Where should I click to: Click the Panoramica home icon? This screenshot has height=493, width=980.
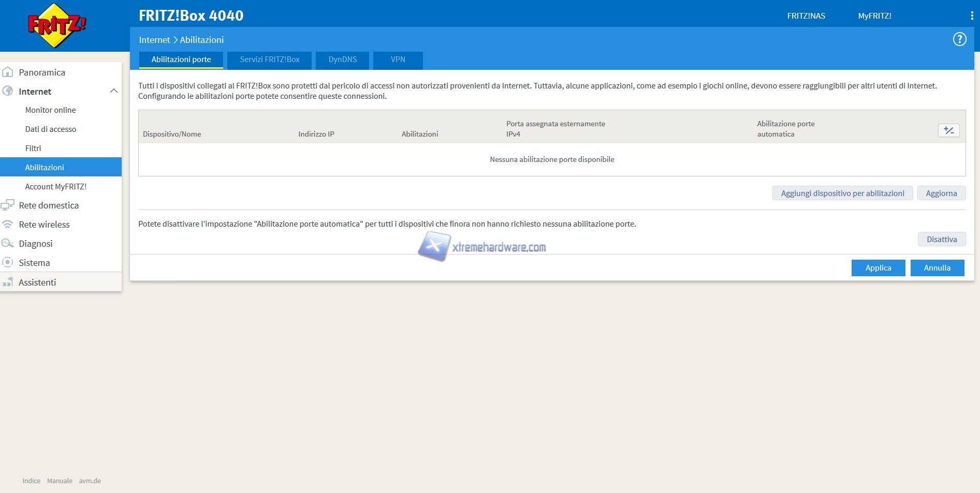8,72
